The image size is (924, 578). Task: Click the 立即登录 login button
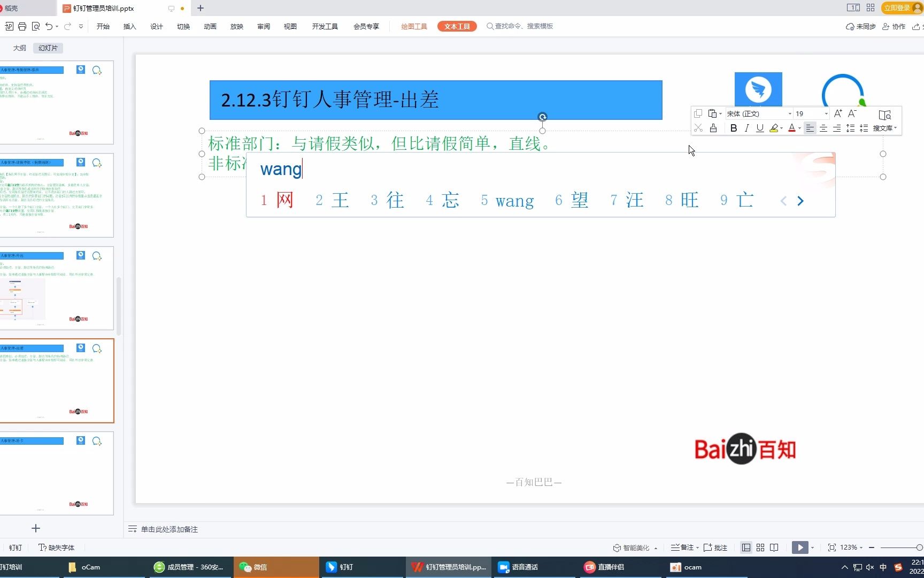point(897,8)
